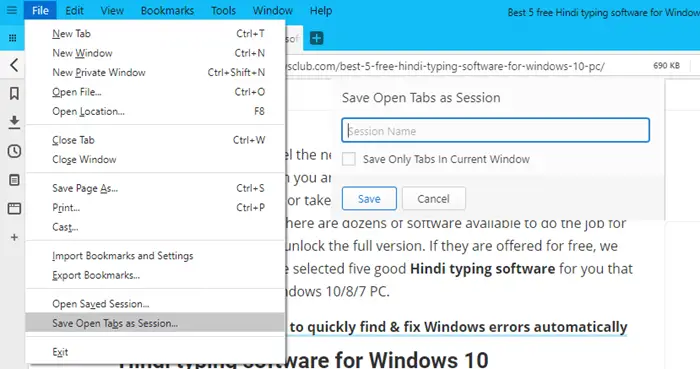
Task: Click the Save button in session dialog
Action: (x=369, y=199)
